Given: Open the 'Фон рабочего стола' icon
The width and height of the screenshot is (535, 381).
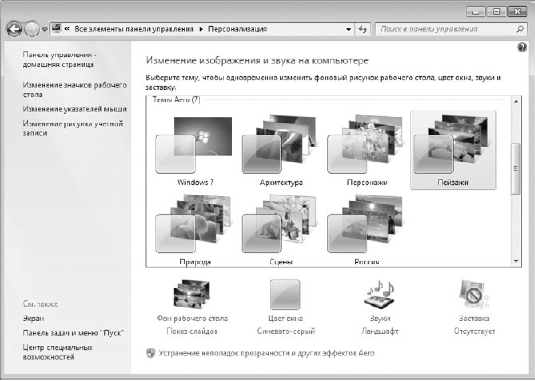Looking at the screenshot, I should (192, 294).
